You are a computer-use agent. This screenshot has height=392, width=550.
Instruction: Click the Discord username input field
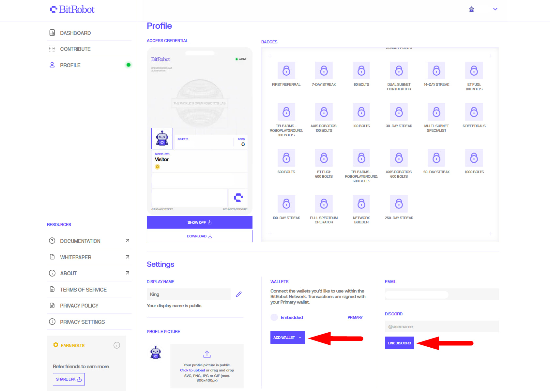(x=442, y=326)
